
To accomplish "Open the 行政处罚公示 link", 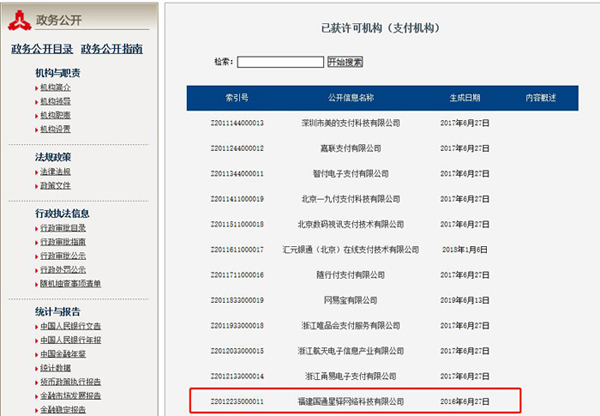I will click(63, 270).
